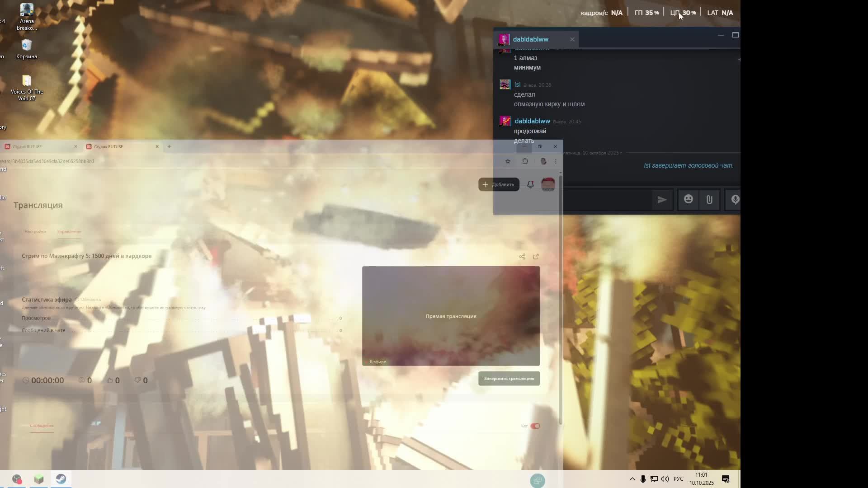Bookmark this page with the star icon
Screen dimensions: 868x488
[x=508, y=161]
